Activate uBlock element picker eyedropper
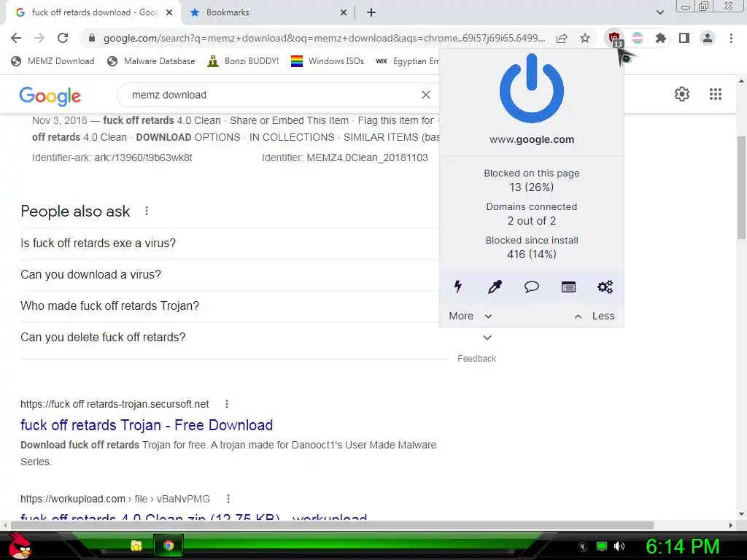This screenshot has width=747, height=560. (x=495, y=287)
